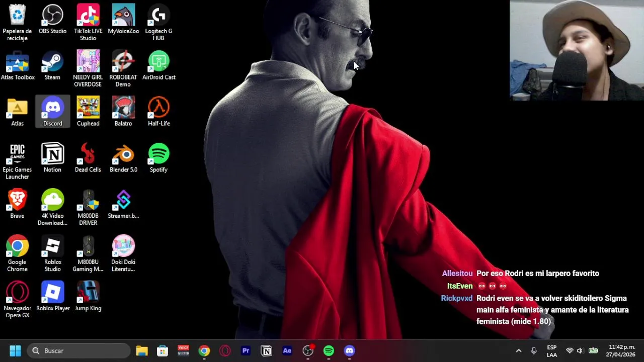Open Google Chrome from the taskbar

click(x=204, y=350)
